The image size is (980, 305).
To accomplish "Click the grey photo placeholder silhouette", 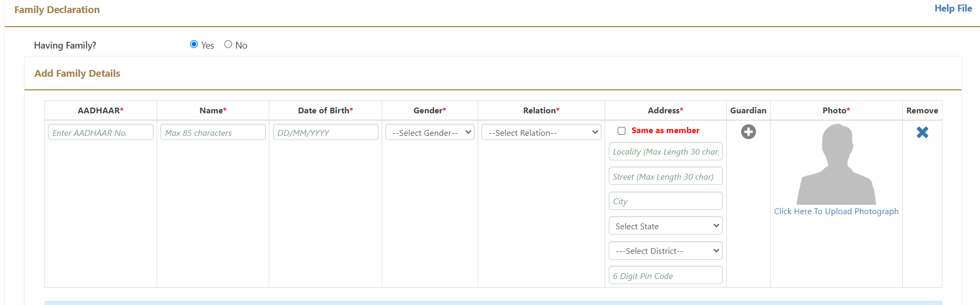I will (836, 165).
